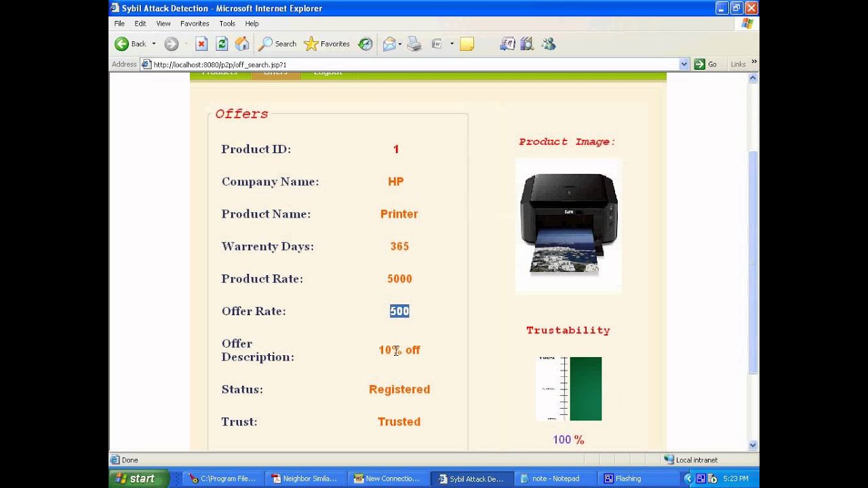Click the Company Name value HP
The width and height of the screenshot is (868, 488).
(x=396, y=181)
